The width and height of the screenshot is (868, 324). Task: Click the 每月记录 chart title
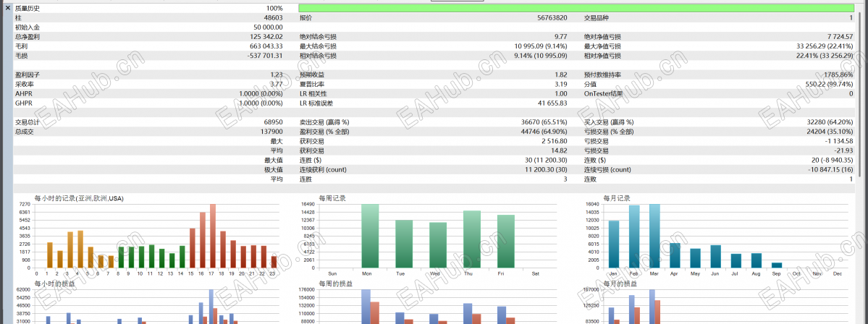click(618, 198)
